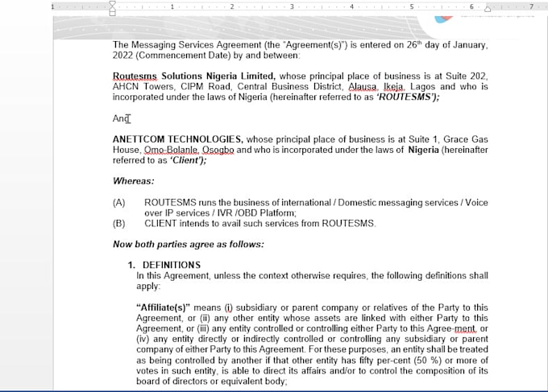The height and width of the screenshot is (392, 548).
Task: Click the text "over IP services / IVR /OBD Platform"
Action: point(219,213)
